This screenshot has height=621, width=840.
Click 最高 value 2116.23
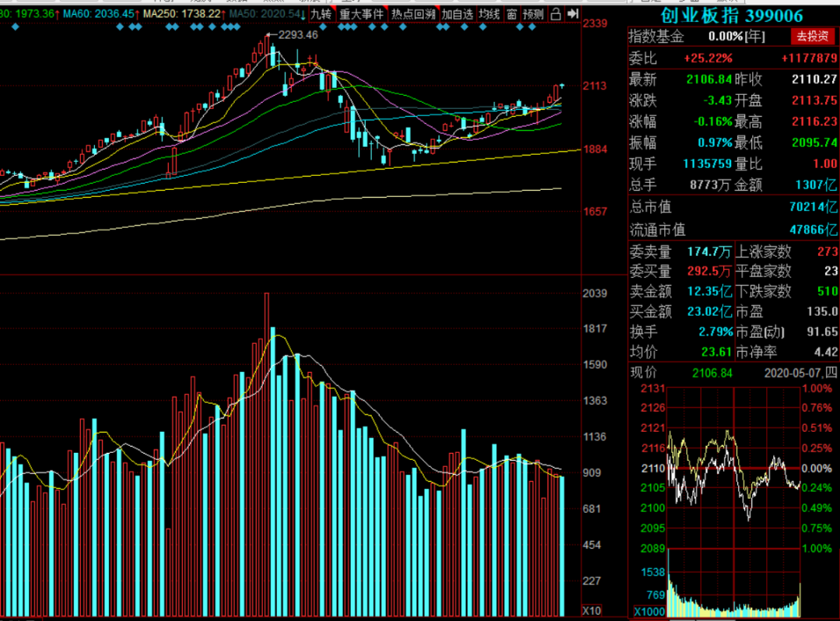[x=814, y=121]
